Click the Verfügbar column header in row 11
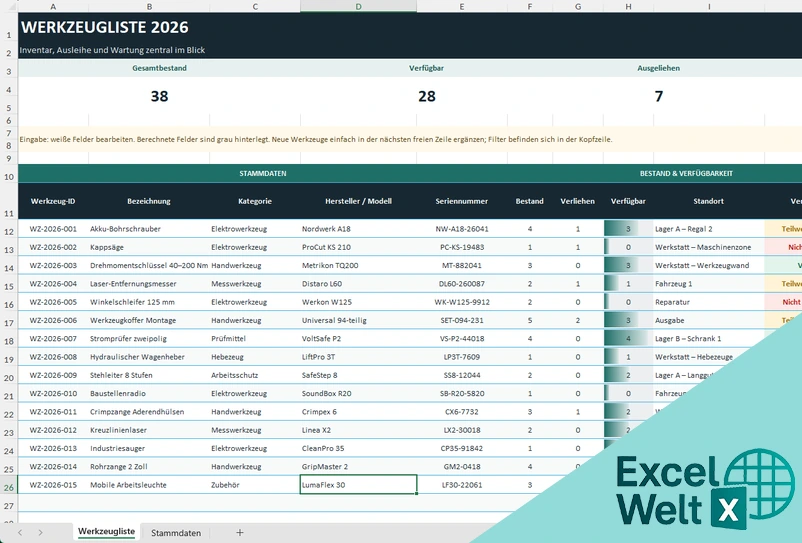 coord(628,201)
